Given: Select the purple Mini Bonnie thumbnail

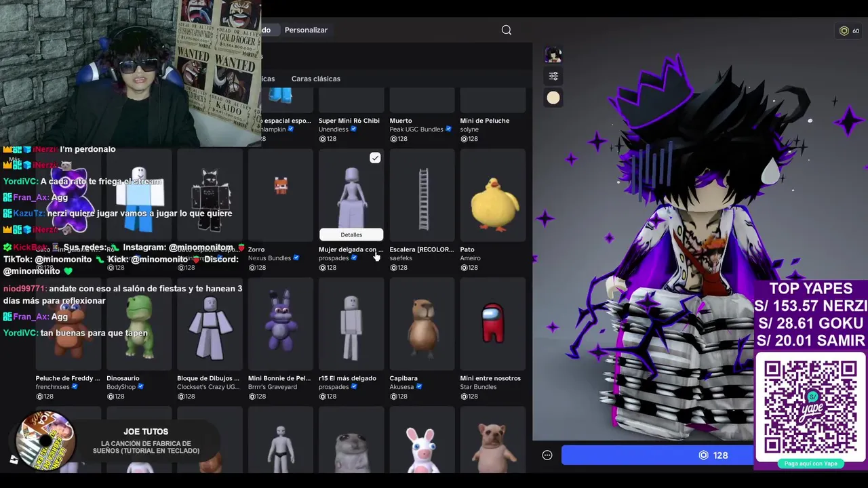Looking at the screenshot, I should [x=281, y=324].
